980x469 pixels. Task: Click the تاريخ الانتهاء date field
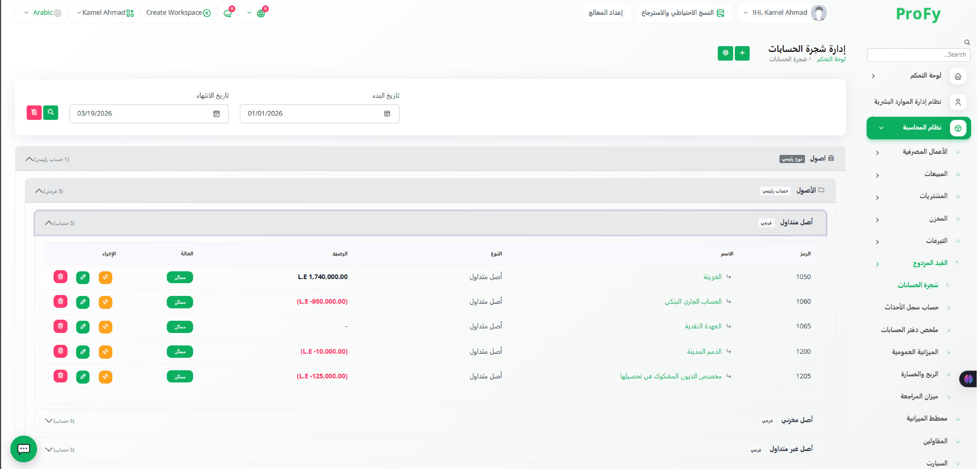click(x=149, y=114)
